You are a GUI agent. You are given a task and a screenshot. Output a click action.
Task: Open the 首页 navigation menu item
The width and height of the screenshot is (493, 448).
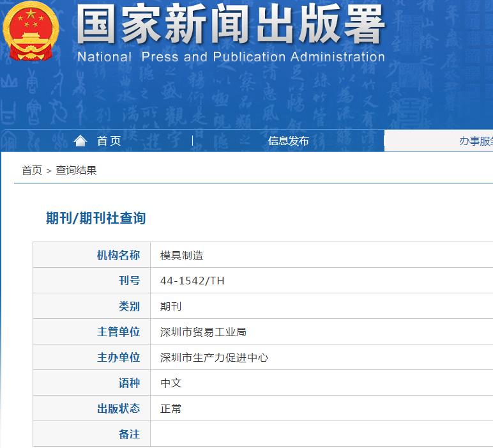[109, 141]
